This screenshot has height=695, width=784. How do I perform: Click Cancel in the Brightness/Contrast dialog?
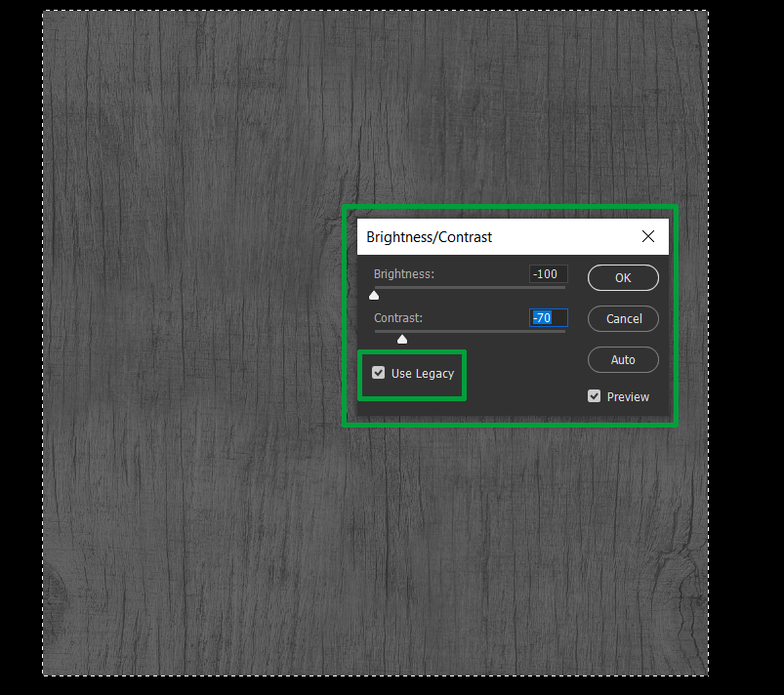click(623, 318)
